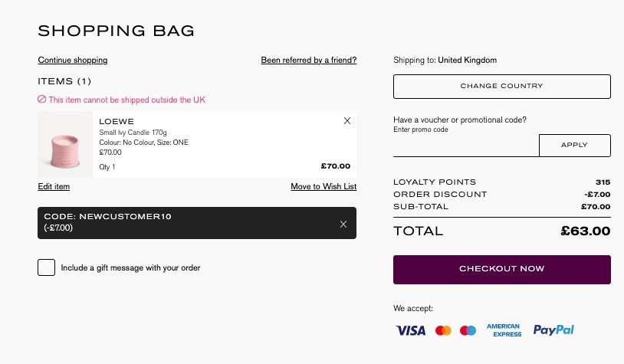Remove the Loewe candle item with X
Viewport: 624px width, 364px height.
347,121
